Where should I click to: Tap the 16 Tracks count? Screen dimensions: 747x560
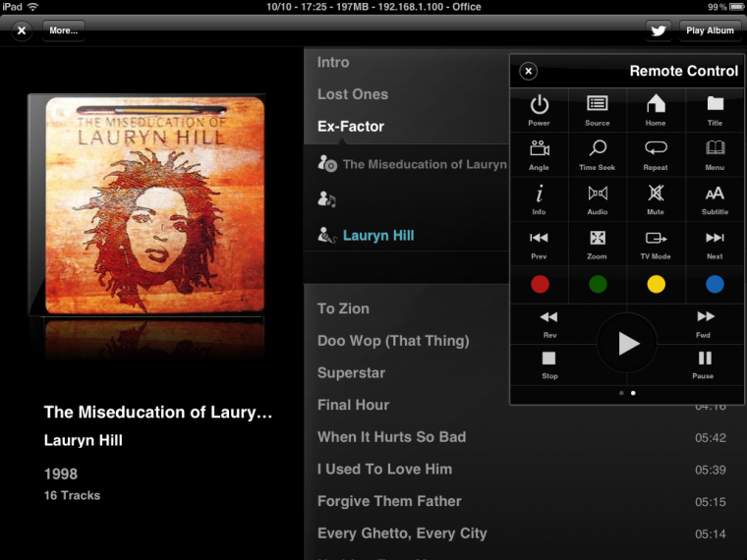click(72, 496)
